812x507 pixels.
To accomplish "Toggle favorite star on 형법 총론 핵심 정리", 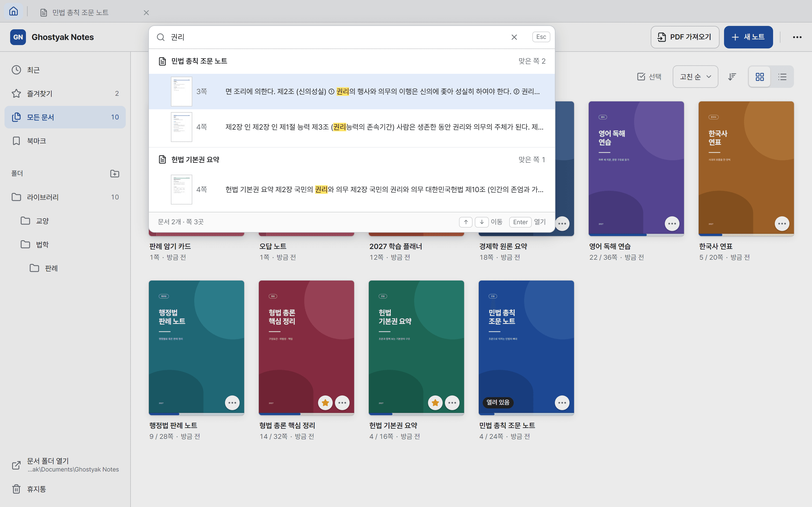I will click(325, 403).
